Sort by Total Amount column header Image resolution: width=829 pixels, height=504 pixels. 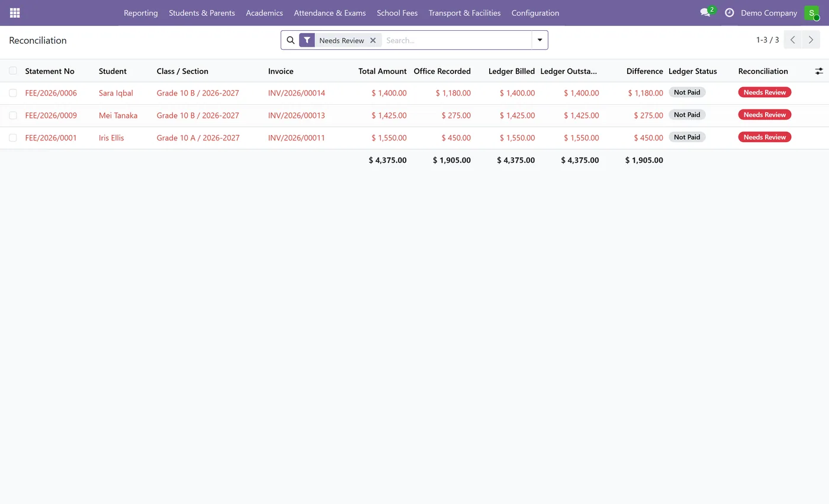pos(383,71)
